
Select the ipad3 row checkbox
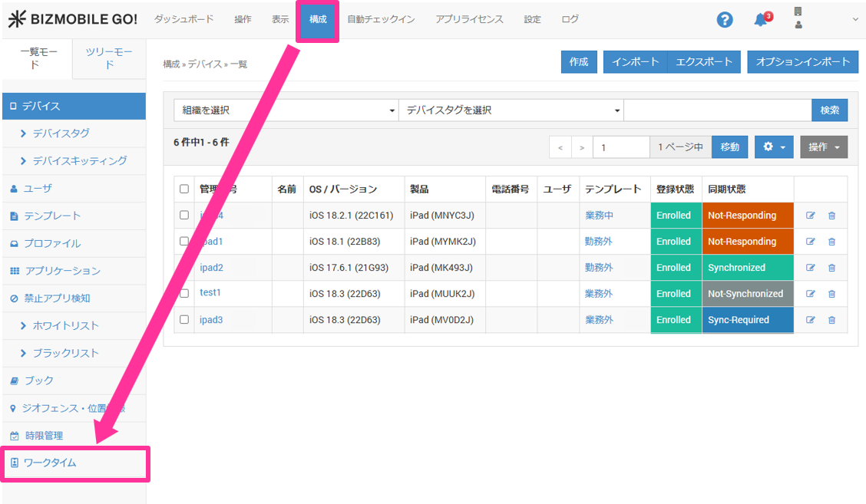[x=184, y=319]
